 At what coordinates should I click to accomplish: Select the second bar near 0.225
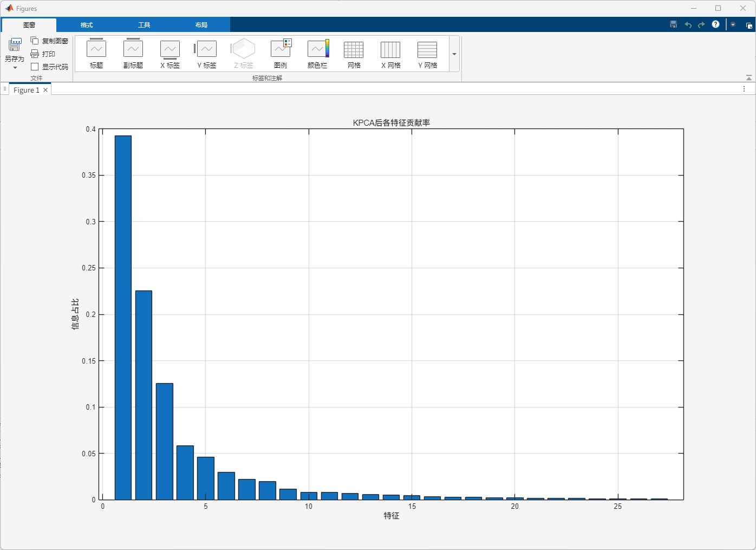click(144, 395)
